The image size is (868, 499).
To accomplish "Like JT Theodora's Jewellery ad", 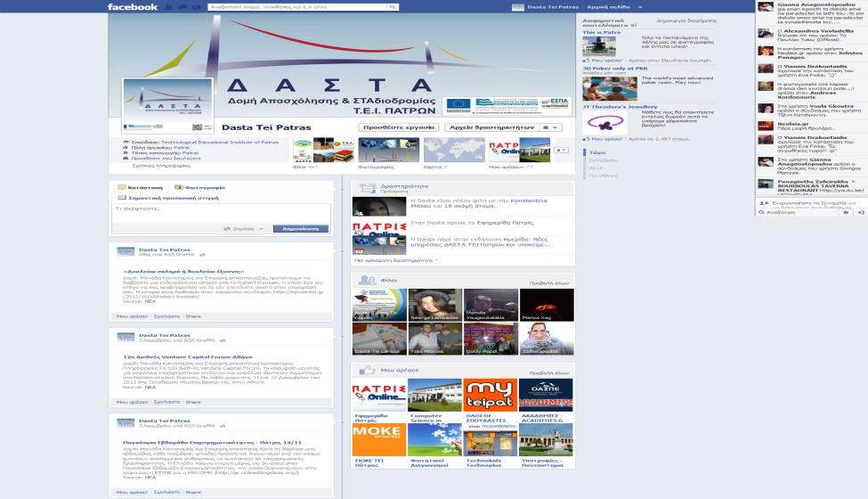I will pyautogui.click(x=603, y=139).
